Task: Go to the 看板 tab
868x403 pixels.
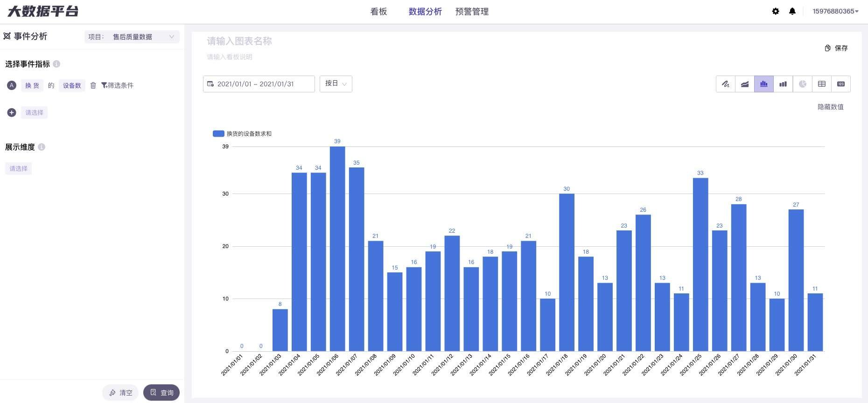Action: pyautogui.click(x=378, y=12)
